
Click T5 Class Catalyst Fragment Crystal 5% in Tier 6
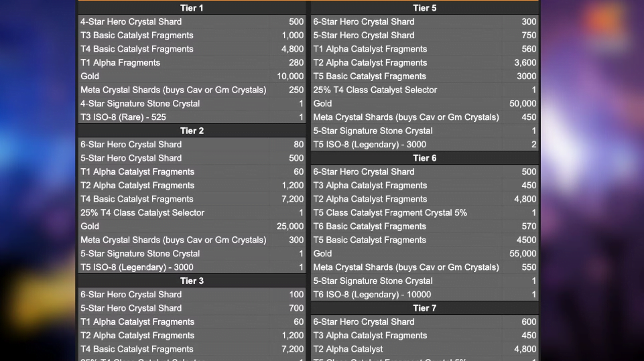[406, 213]
